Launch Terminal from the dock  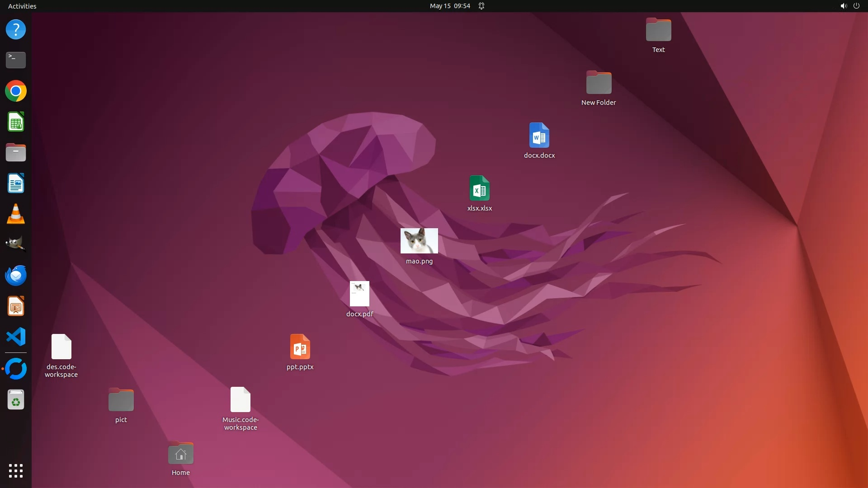tap(16, 60)
